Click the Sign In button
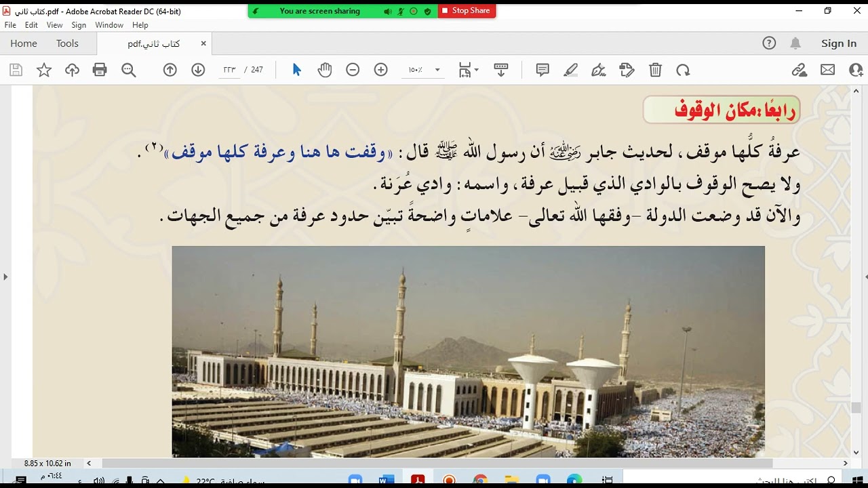 [839, 43]
